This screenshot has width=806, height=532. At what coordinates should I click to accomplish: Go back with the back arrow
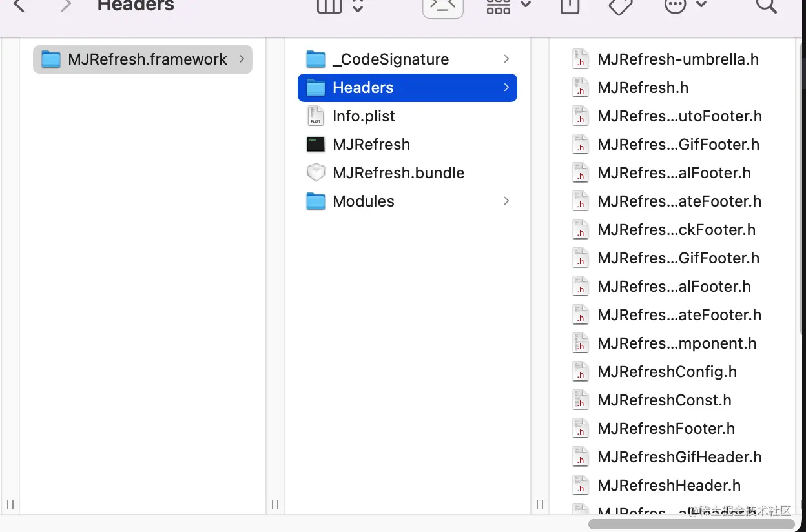click(19, 6)
